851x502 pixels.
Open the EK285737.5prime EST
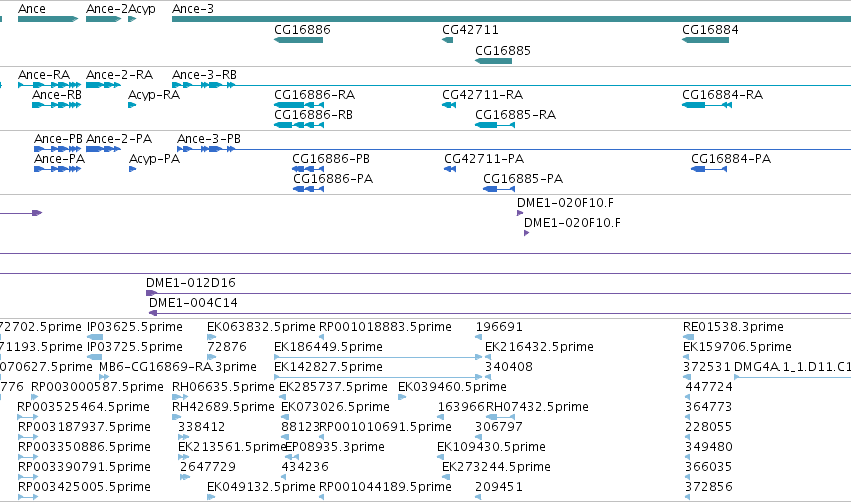click(282, 397)
